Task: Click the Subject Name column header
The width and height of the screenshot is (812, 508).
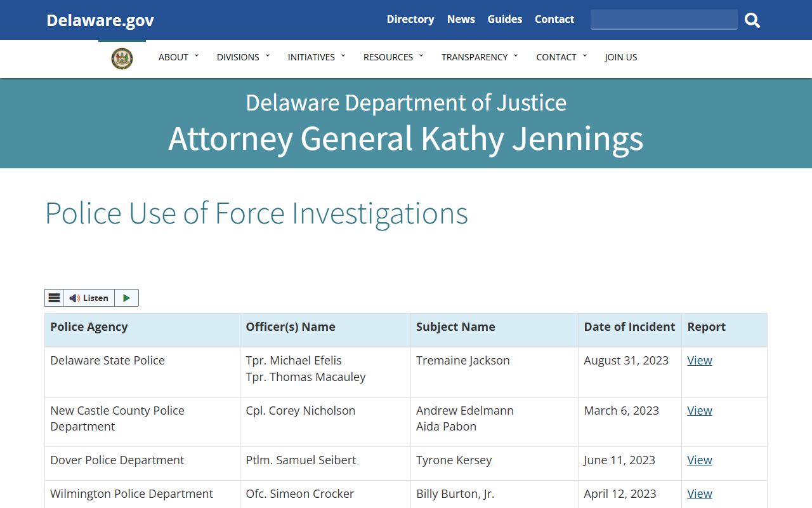Action: [x=495, y=330]
